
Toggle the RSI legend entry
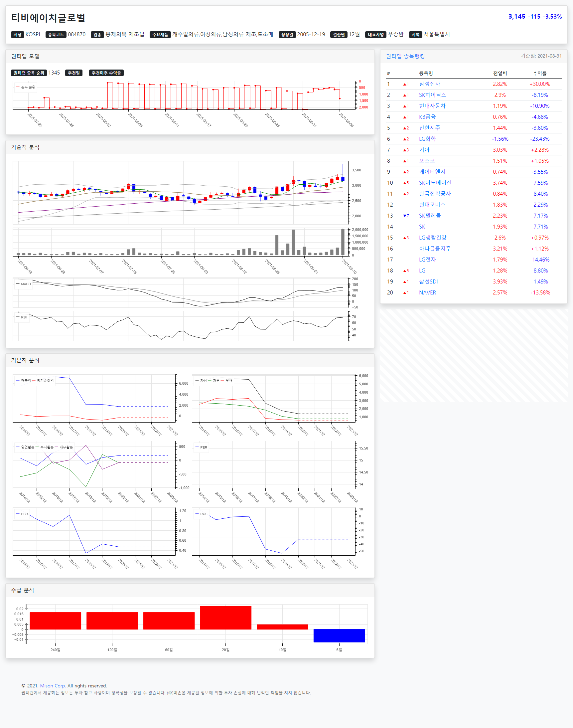(22, 317)
